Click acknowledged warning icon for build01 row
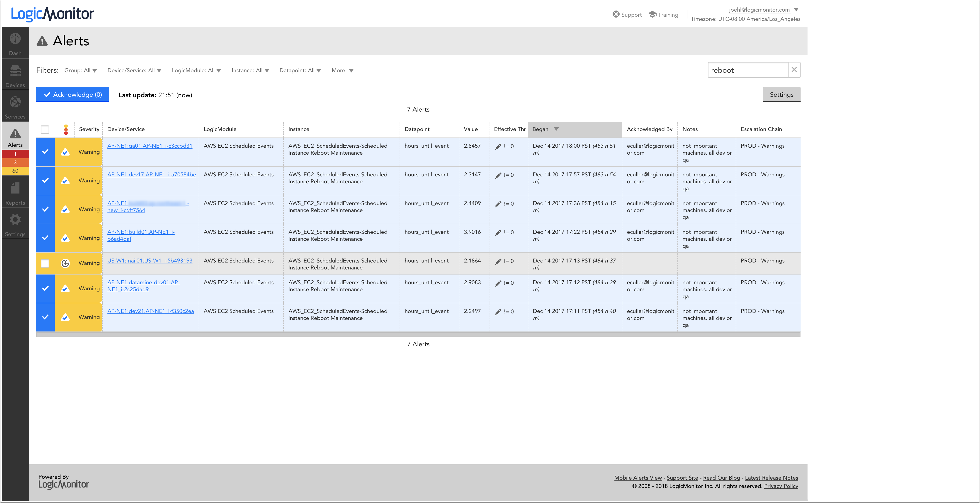Image resolution: width=980 pixels, height=503 pixels. 66,238
